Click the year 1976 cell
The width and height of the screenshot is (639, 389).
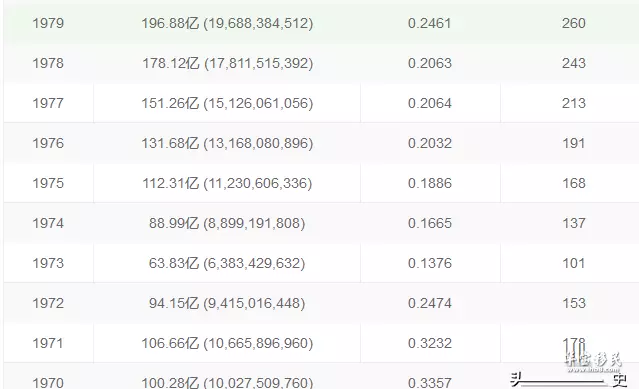(x=48, y=143)
